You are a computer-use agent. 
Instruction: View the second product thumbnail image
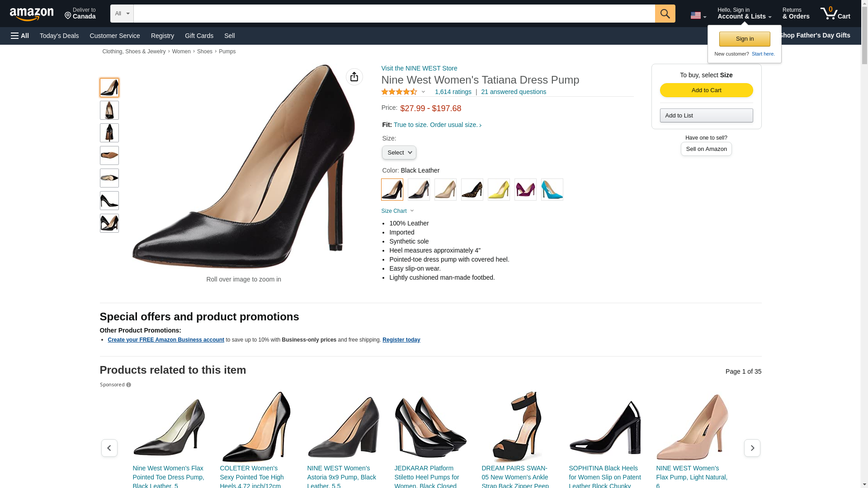109,110
